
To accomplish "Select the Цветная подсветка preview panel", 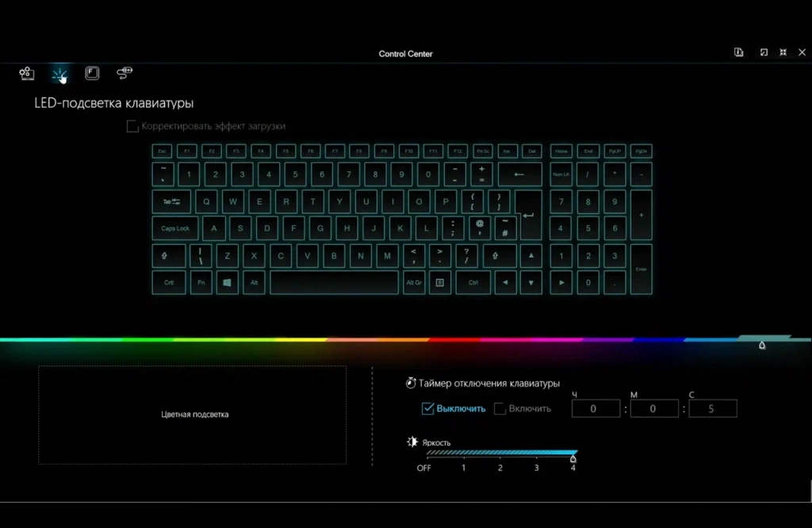I will pos(192,414).
